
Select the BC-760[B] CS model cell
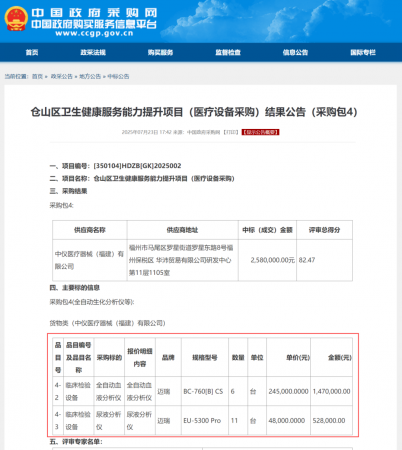click(205, 391)
